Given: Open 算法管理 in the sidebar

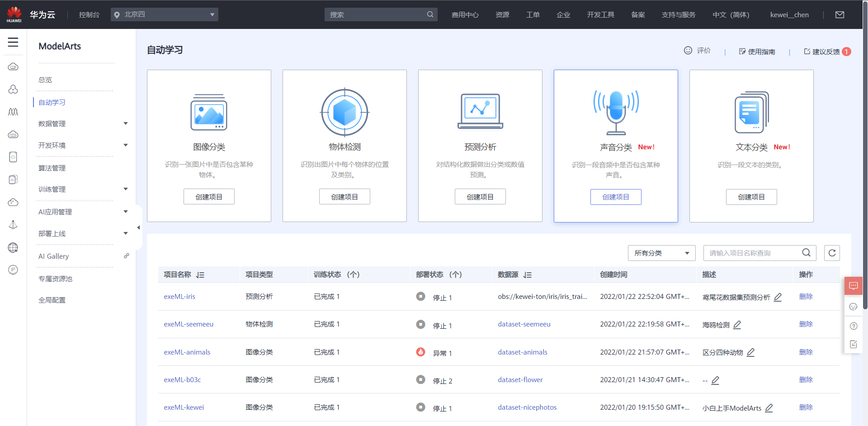Looking at the screenshot, I should click(52, 168).
